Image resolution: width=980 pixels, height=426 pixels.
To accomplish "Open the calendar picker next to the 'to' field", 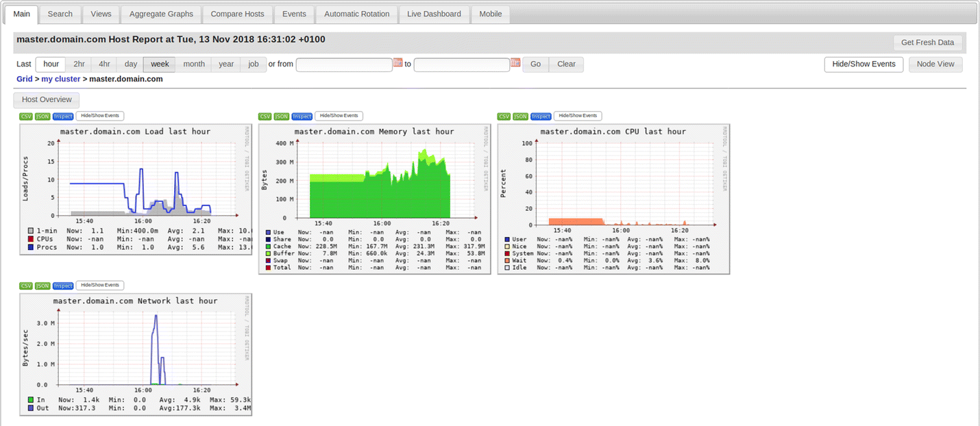I will click(x=515, y=63).
